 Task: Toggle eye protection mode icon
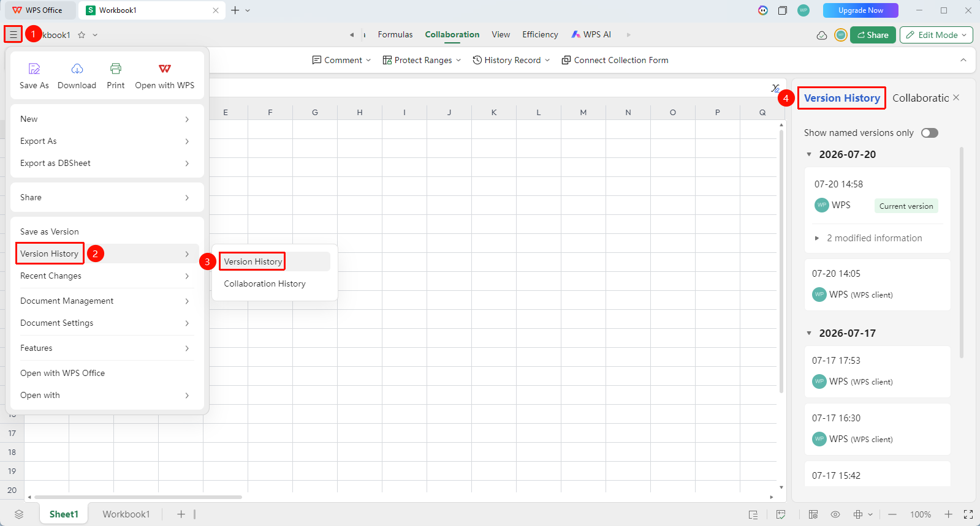[835, 514]
